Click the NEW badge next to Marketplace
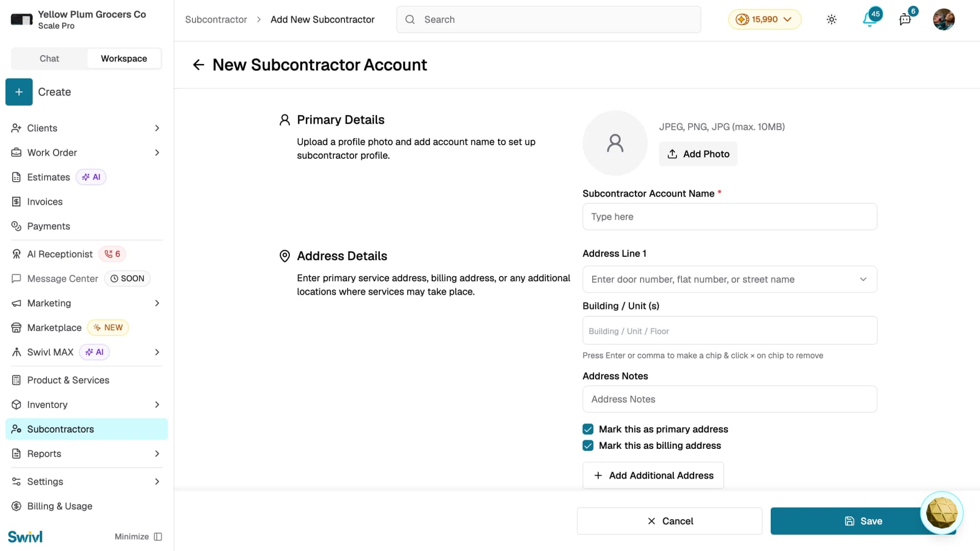The image size is (980, 551). [x=108, y=328]
